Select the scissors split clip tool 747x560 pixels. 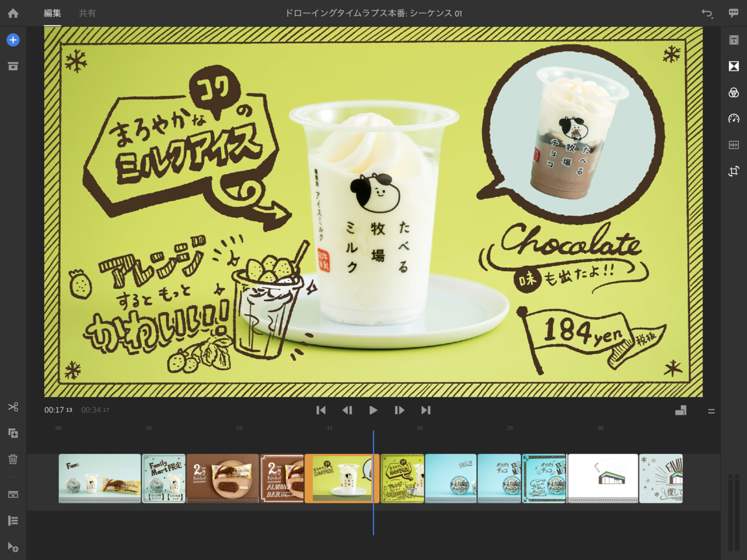[x=13, y=407]
